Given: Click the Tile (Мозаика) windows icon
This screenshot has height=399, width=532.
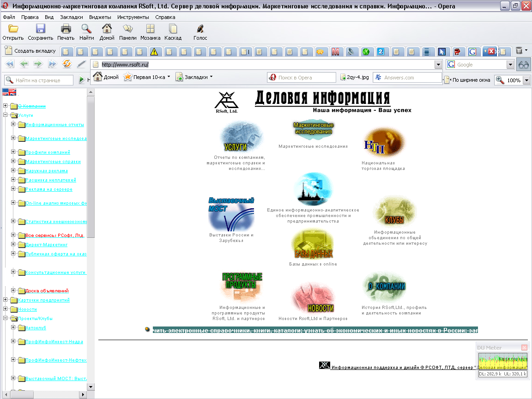Looking at the screenshot, I should (150, 29).
